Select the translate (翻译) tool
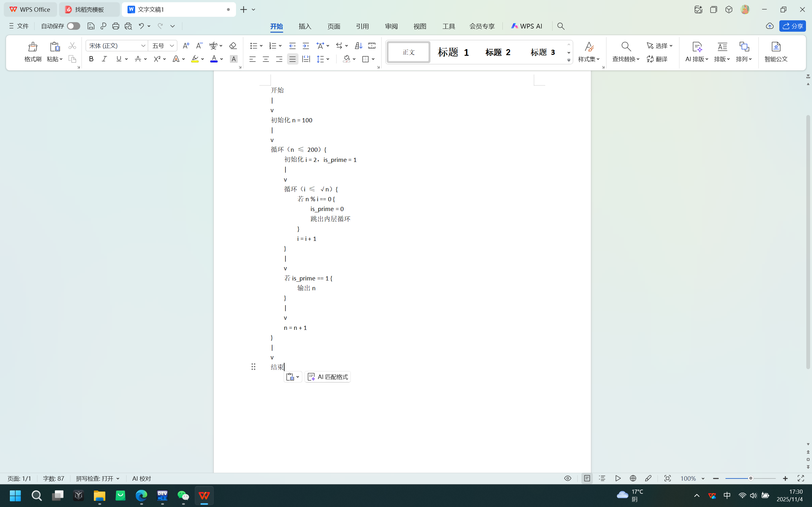Image resolution: width=812 pixels, height=507 pixels. [x=657, y=59]
